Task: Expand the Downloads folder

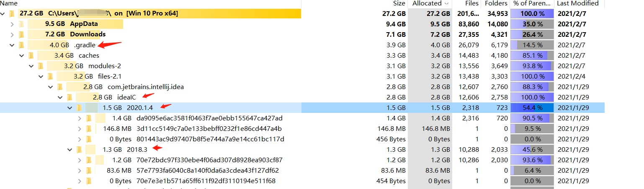Action: (12, 34)
